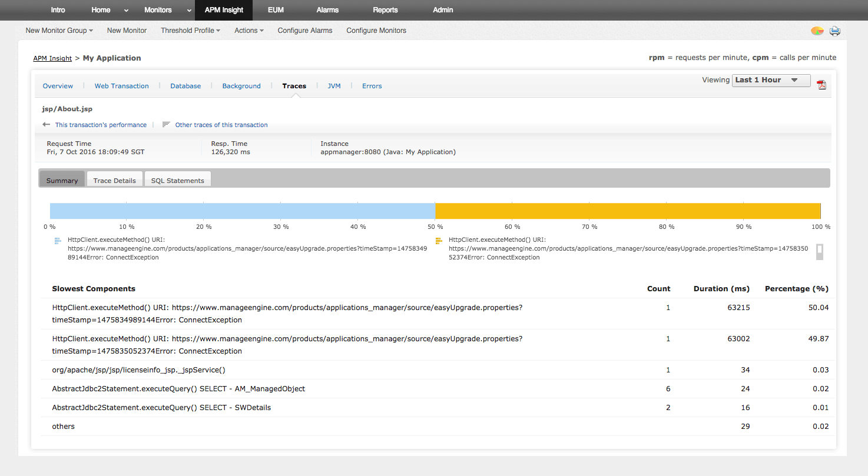Click the Count column header
This screenshot has width=868, height=476.
658,289
